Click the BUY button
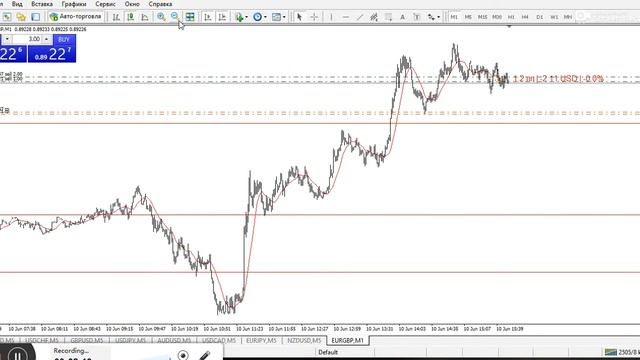 click(x=64, y=39)
